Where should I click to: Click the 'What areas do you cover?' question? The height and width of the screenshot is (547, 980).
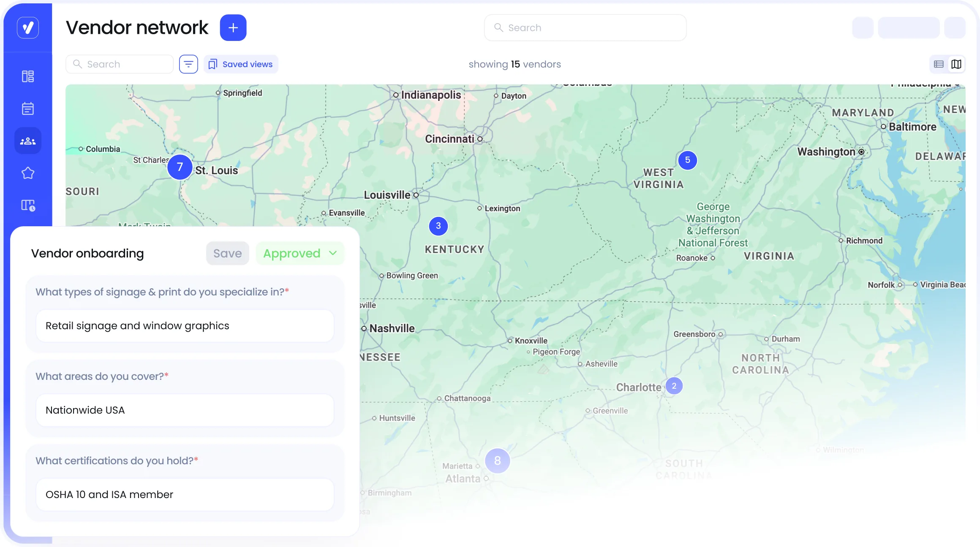click(102, 376)
